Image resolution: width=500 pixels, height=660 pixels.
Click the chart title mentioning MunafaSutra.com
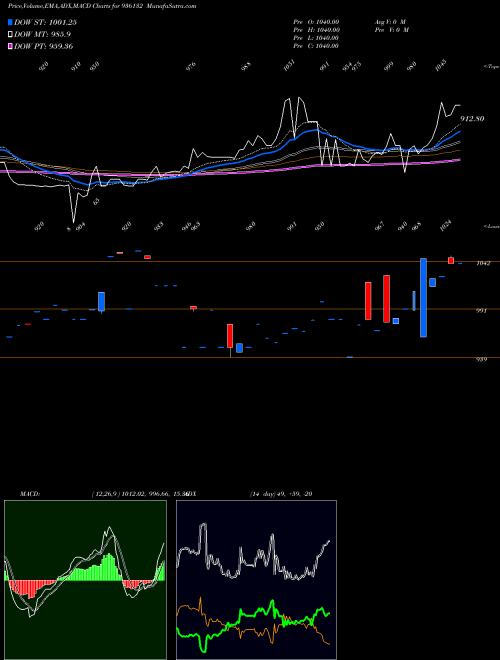102,6
